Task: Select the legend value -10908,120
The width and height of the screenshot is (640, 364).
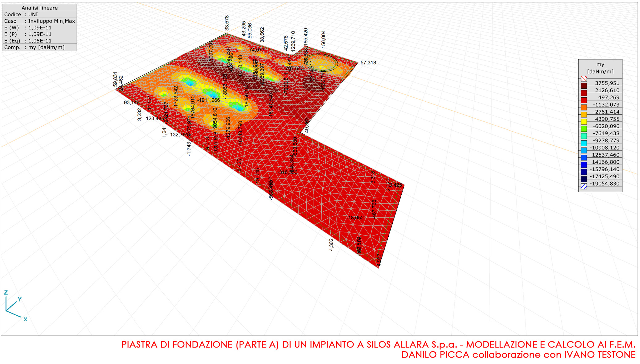Action: (x=604, y=148)
